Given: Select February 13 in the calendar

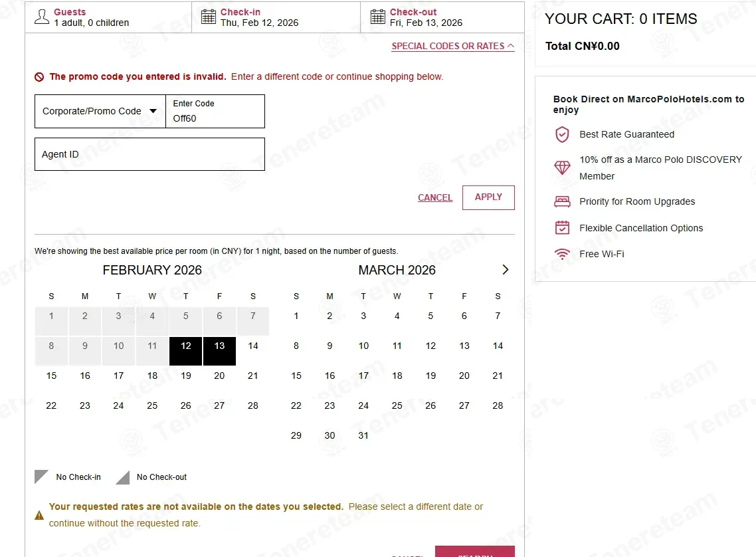Looking at the screenshot, I should (x=219, y=351).
